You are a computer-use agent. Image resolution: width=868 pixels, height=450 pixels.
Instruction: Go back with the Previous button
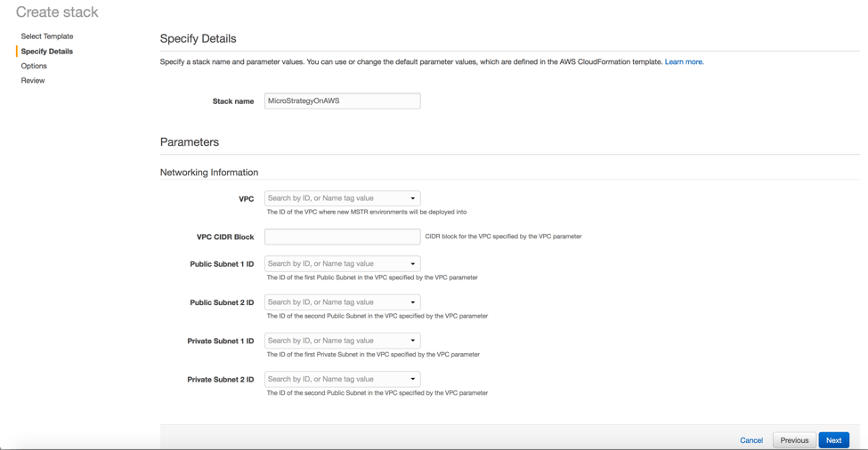pos(794,440)
